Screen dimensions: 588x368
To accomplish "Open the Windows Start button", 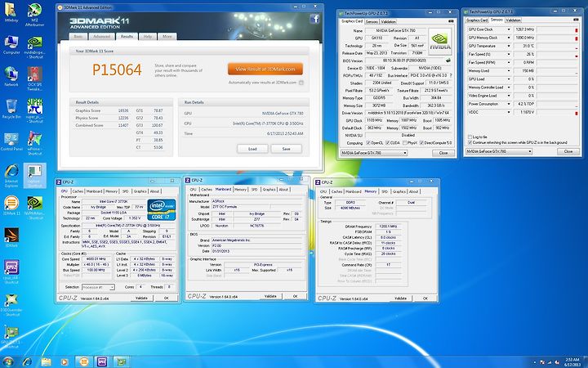I will click(x=8, y=362).
